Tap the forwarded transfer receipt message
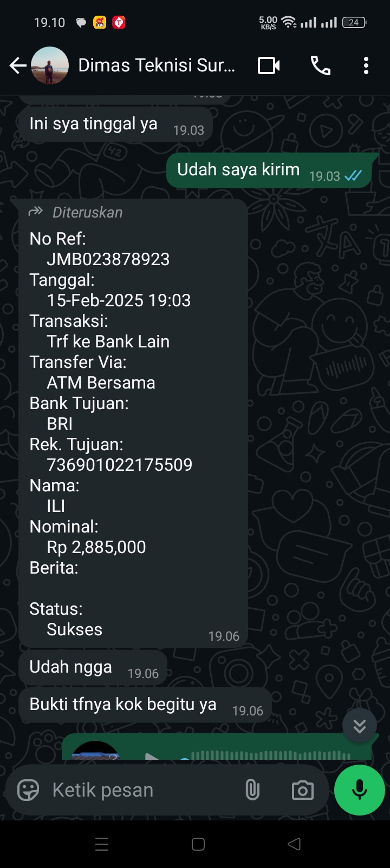 (x=133, y=423)
